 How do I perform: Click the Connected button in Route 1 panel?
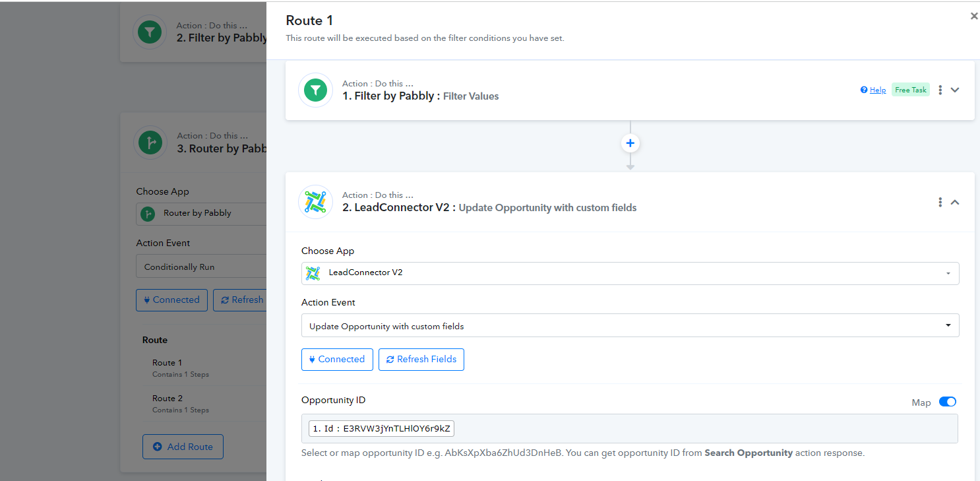pos(337,360)
